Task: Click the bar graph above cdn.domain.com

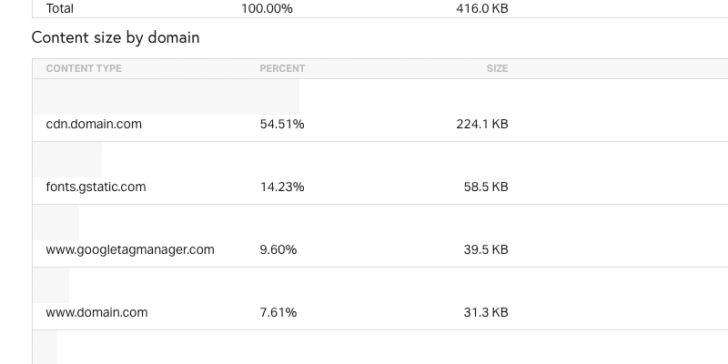Action: click(166, 97)
